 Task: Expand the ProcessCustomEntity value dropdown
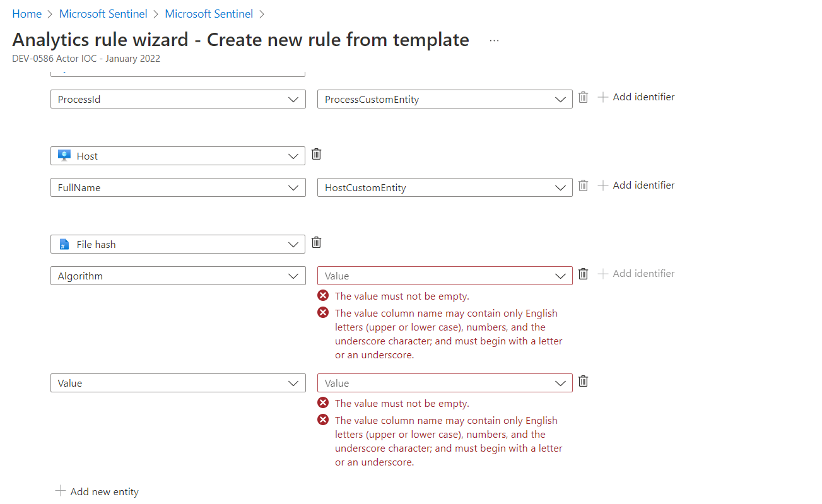click(x=445, y=99)
